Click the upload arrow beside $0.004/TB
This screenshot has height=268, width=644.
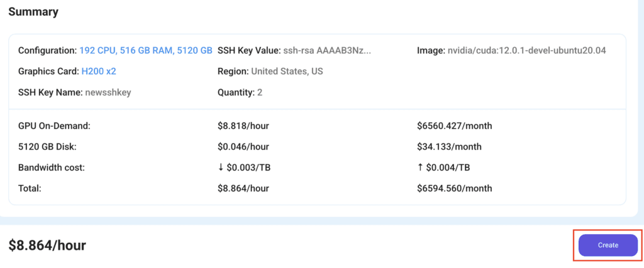(419, 168)
